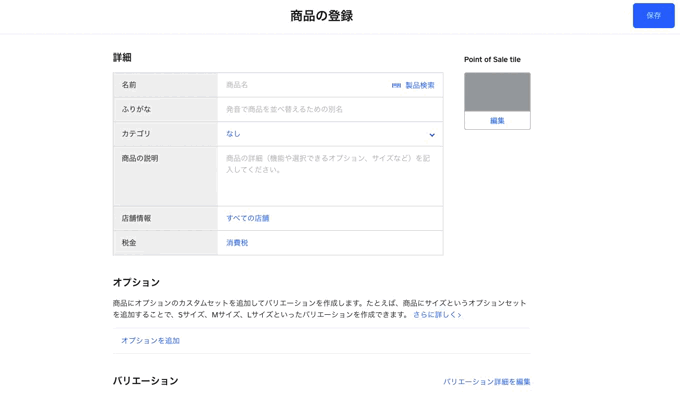Open the すべての店舗 location link
Viewport: 680px width, 394px height.
click(248, 218)
